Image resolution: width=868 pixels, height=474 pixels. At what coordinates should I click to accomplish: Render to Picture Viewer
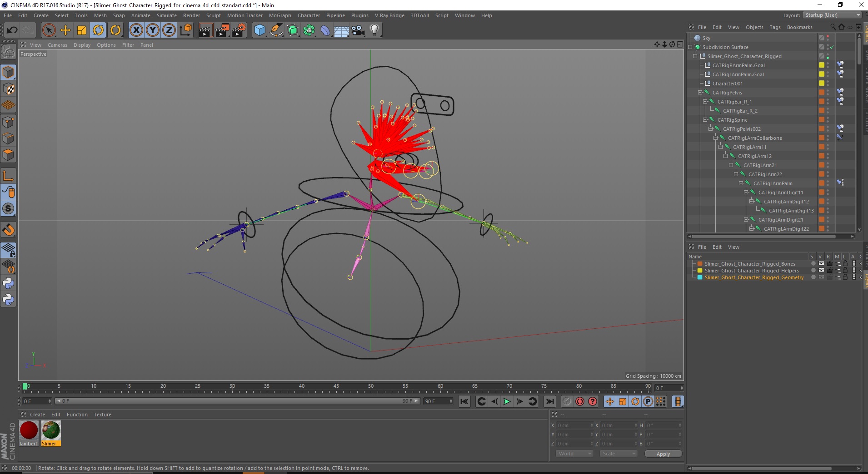(222, 30)
